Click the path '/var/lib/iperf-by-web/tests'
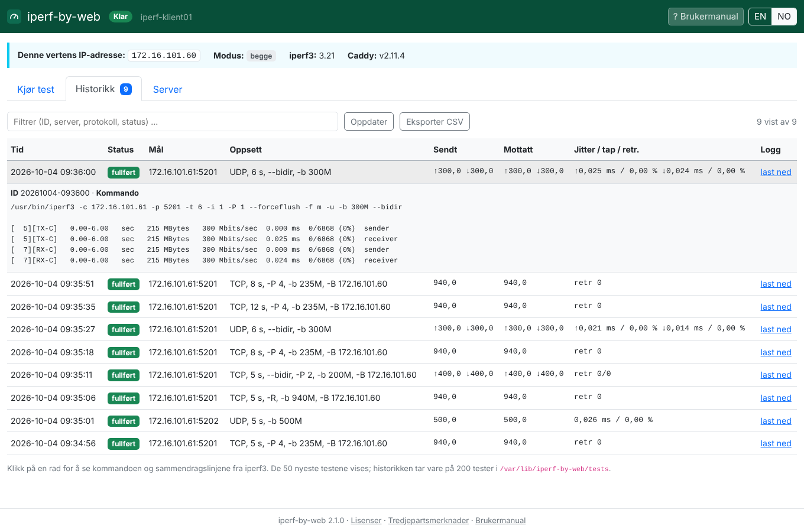 pyautogui.click(x=555, y=469)
